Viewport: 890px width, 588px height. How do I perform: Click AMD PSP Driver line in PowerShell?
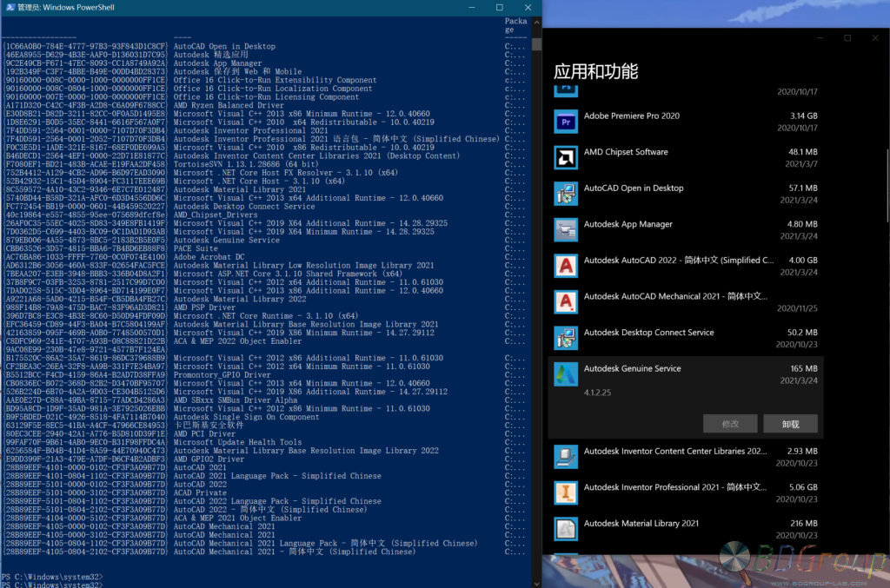coord(204,307)
